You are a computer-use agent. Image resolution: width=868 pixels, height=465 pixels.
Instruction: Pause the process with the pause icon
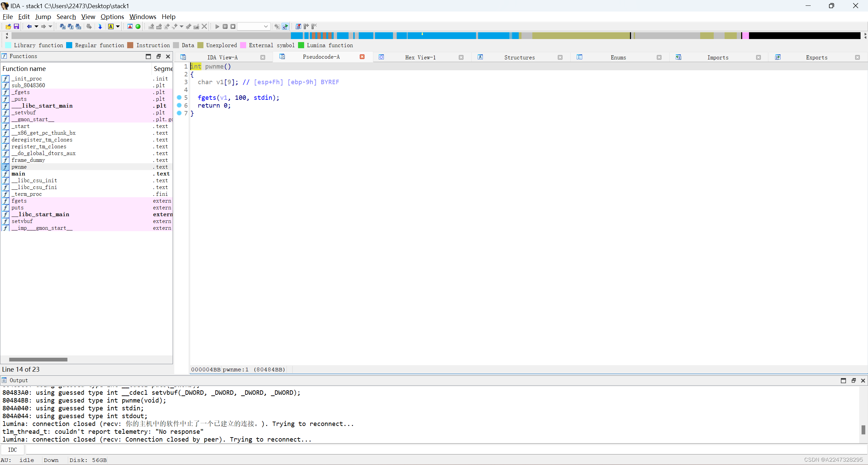[225, 26]
